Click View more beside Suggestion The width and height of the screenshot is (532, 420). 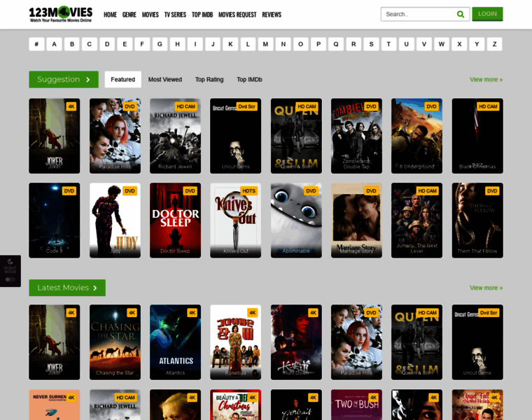[x=486, y=79]
